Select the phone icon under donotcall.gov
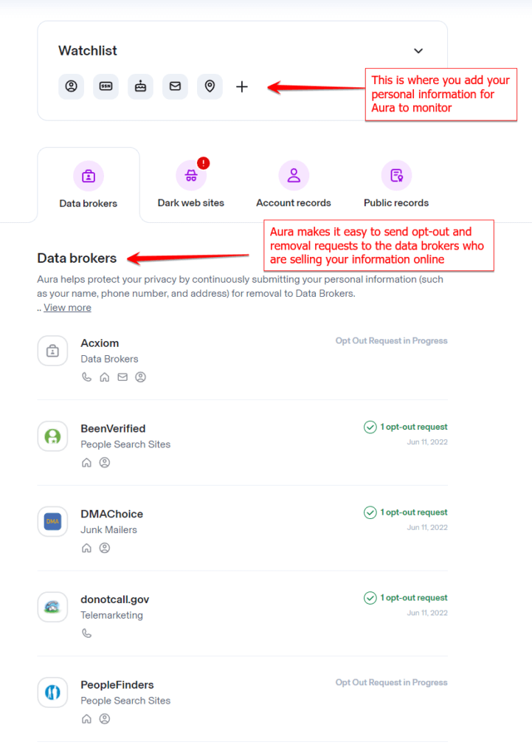This screenshot has width=532, height=756. click(86, 633)
